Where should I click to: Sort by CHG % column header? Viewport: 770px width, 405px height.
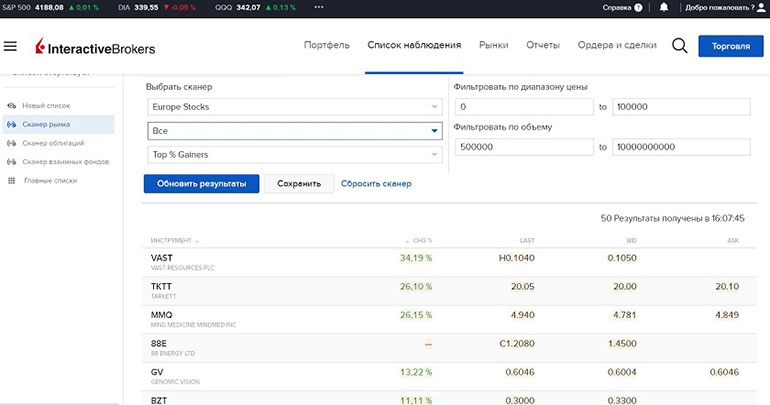422,241
